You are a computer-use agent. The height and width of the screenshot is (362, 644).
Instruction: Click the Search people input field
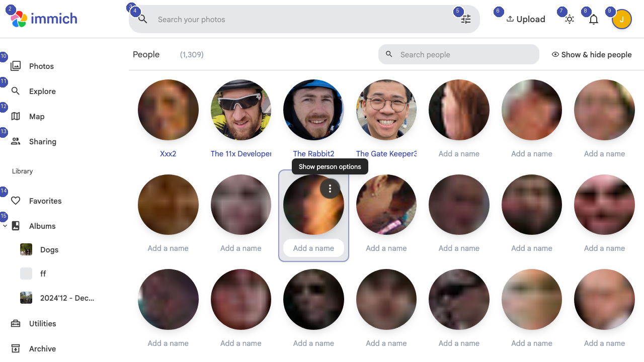(458, 54)
